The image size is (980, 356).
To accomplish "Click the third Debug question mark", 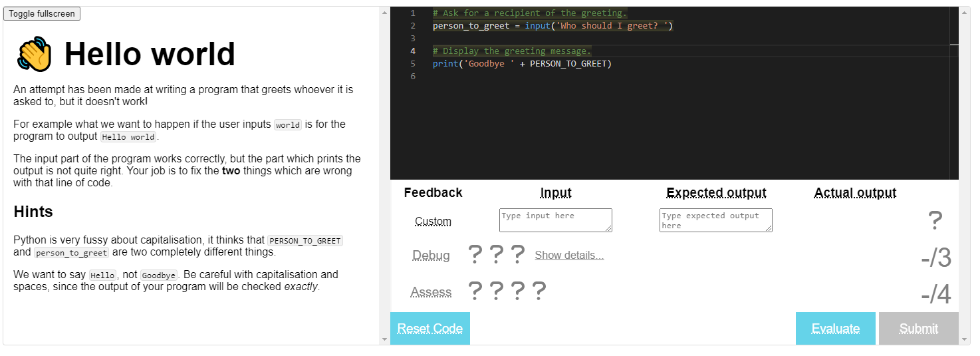I will point(518,254).
